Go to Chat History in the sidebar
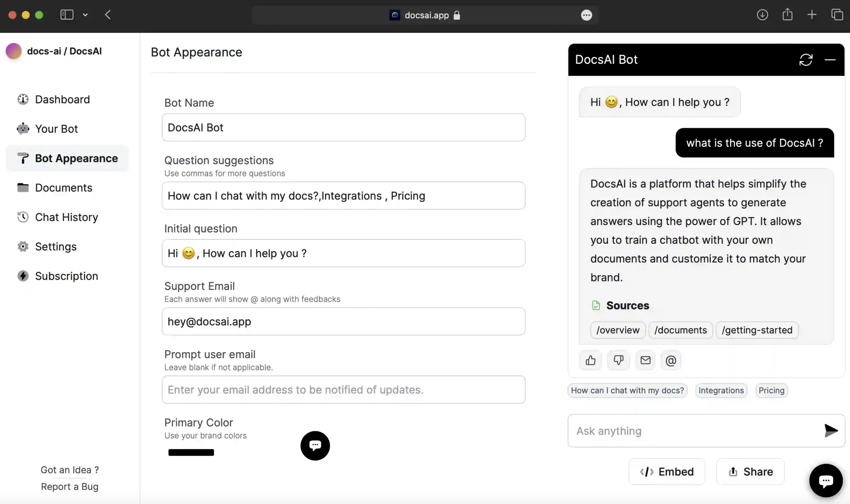The image size is (850, 504). (67, 217)
